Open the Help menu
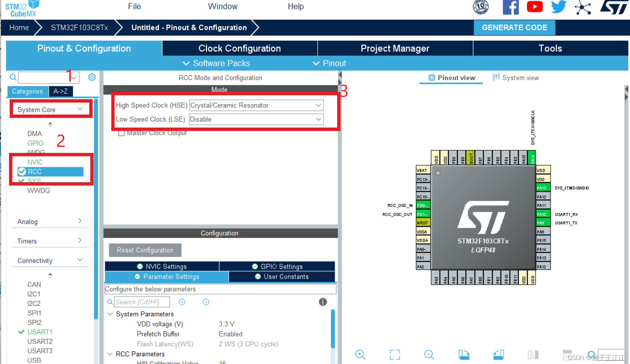 click(296, 6)
